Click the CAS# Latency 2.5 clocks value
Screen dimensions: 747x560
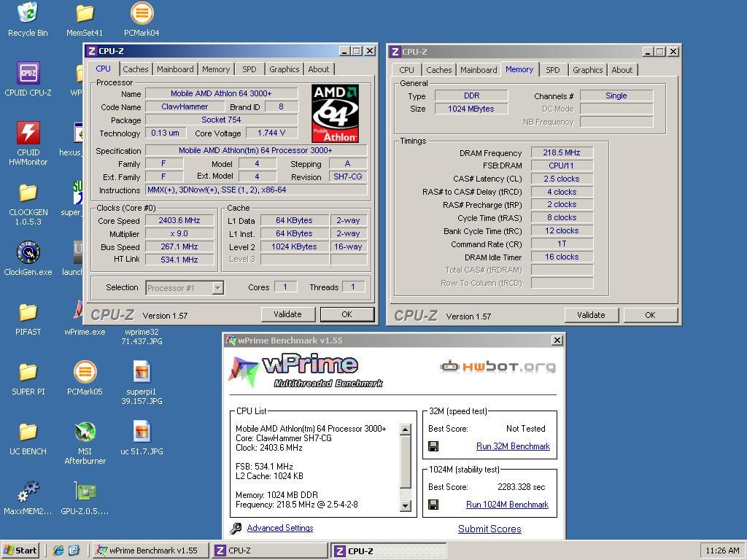click(562, 179)
